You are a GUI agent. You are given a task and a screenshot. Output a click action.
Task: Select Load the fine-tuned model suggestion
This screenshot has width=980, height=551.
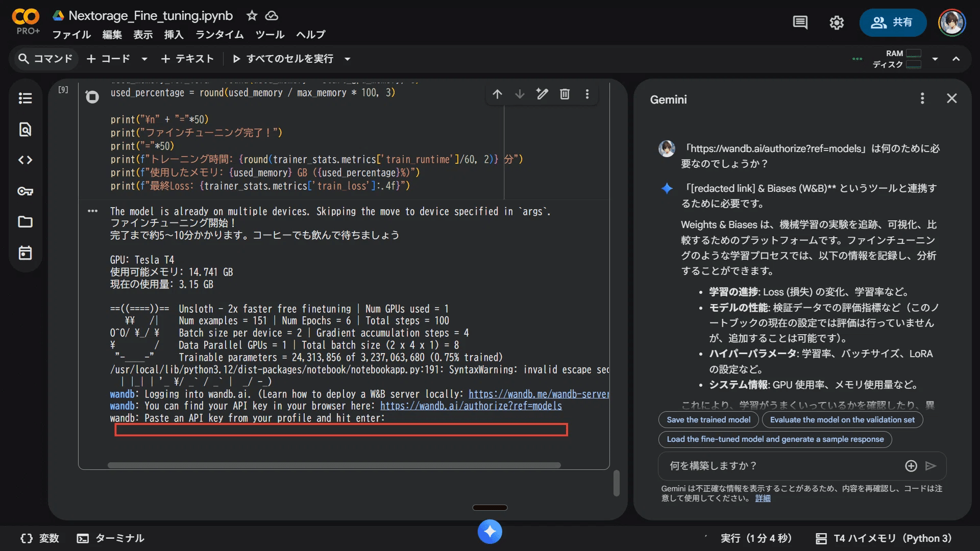pos(775,439)
